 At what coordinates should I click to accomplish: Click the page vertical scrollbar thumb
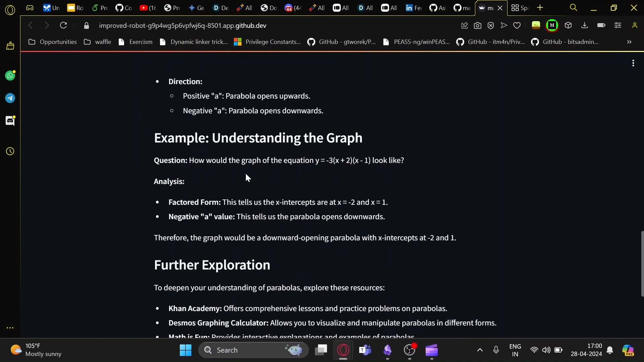(642, 263)
